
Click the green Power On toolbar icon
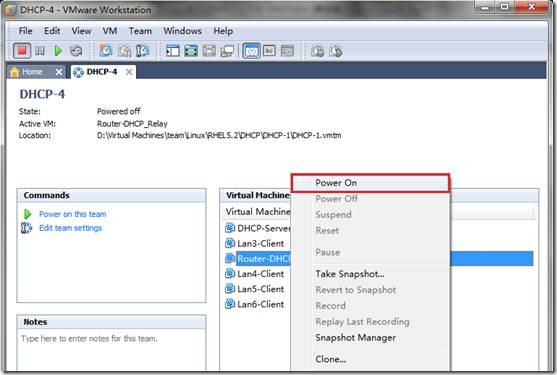[x=58, y=51]
